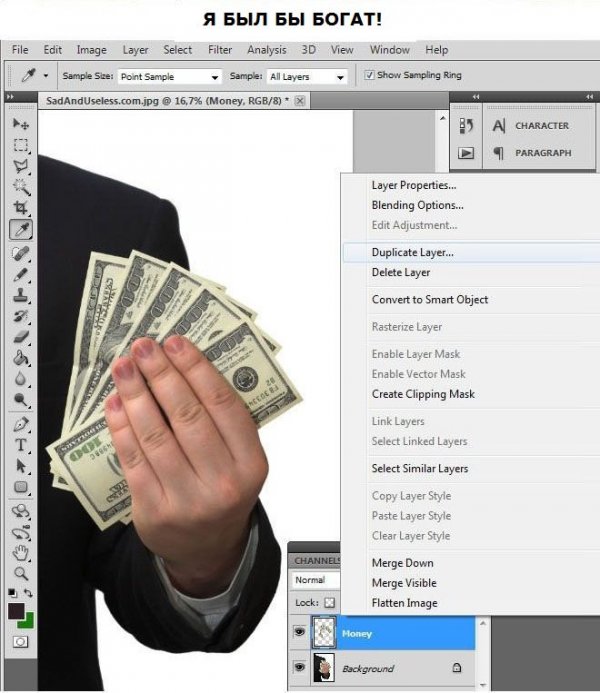This screenshot has height=693, width=600.
Task: Expand the toolbox to two columns
Action: click(11, 97)
